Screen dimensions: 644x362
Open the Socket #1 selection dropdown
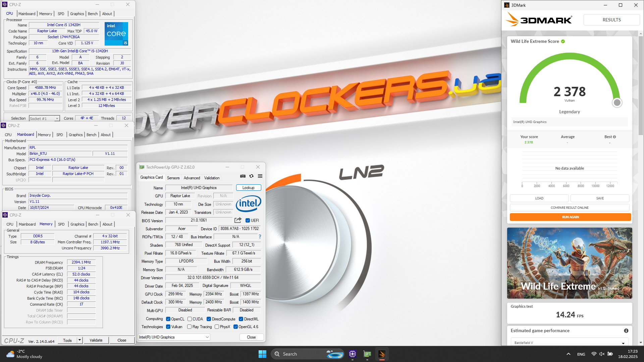pos(44,118)
